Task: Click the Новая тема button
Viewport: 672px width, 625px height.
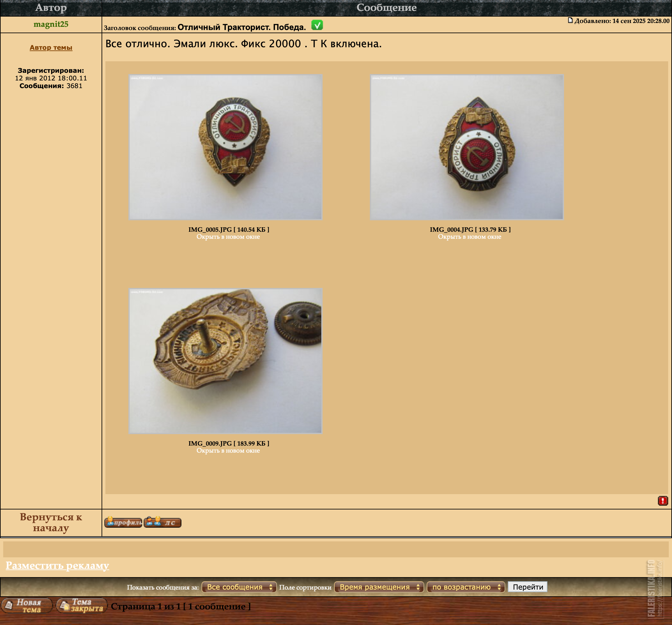Action: pyautogui.click(x=27, y=606)
